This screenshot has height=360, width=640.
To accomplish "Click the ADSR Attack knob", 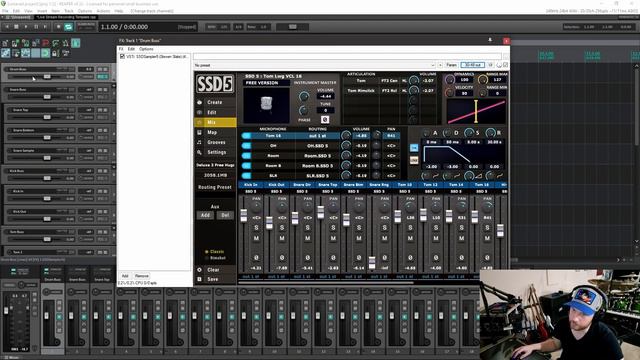I will click(x=426, y=133).
